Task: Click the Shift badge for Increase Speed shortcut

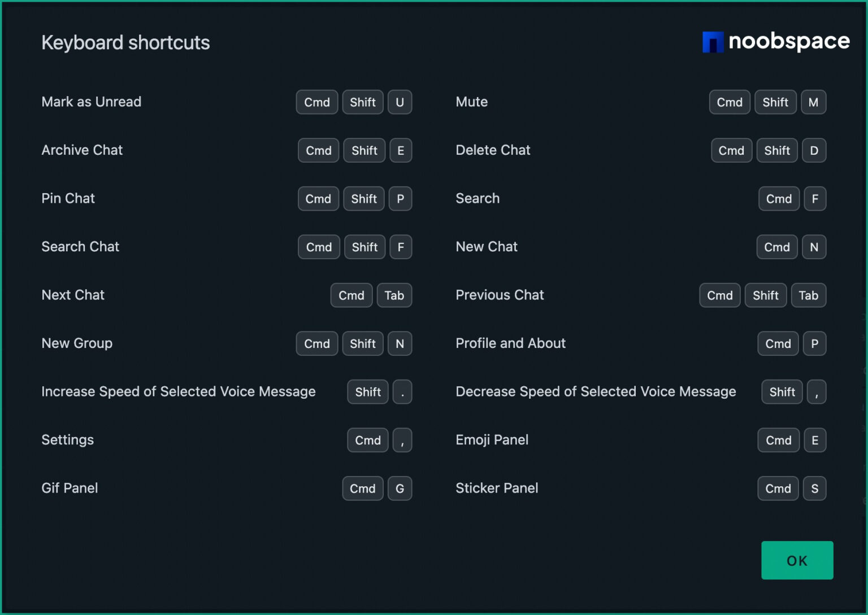Action: (367, 392)
